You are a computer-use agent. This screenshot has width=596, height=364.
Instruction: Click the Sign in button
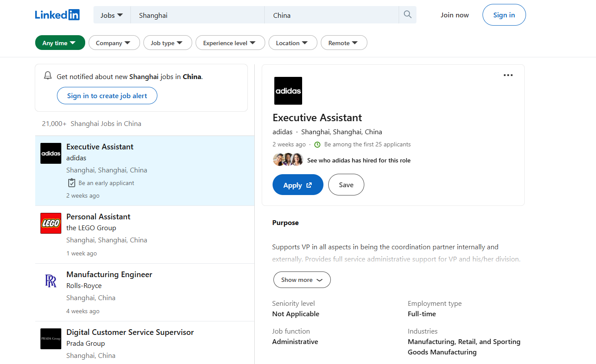point(504,15)
